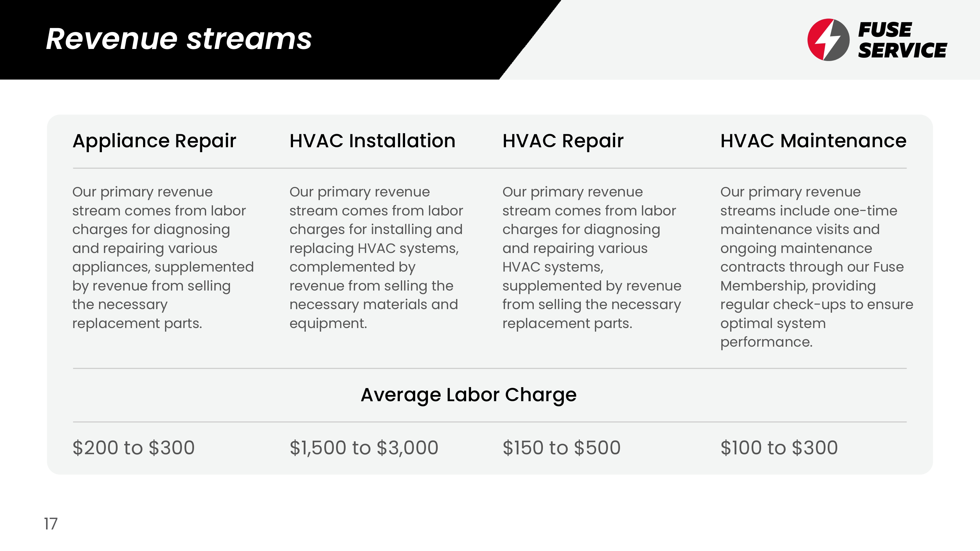Screen dimensions: 980x551
Task: Select the Revenue streams slide title
Action: [178, 39]
